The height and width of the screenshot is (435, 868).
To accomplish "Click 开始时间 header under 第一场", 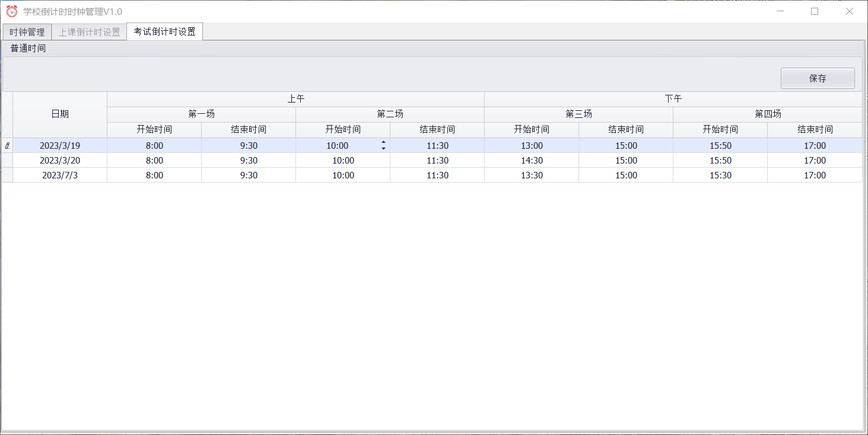I will [154, 130].
